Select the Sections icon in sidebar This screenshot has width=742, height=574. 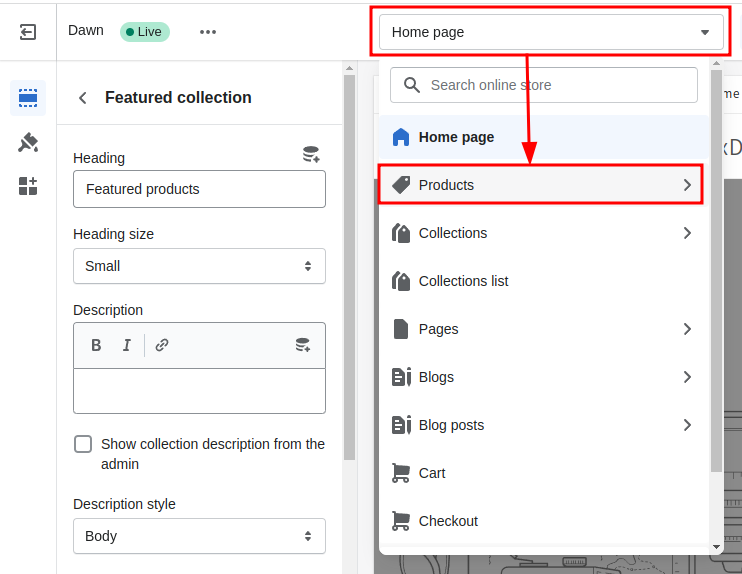28,98
